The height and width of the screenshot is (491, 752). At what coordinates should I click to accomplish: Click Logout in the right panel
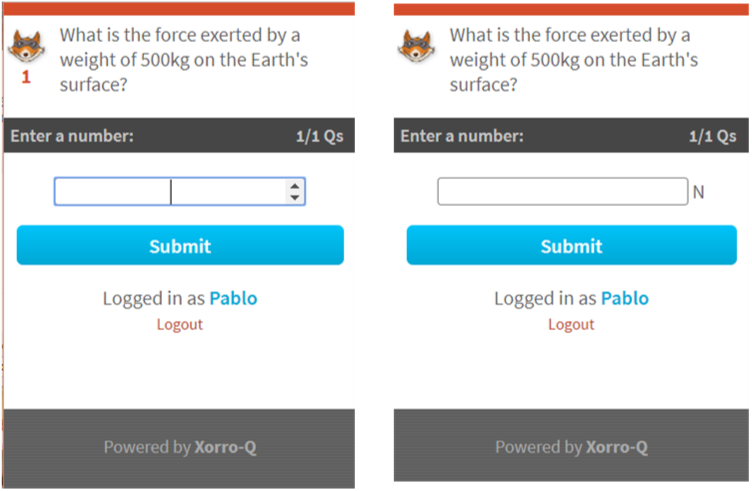pyautogui.click(x=571, y=325)
